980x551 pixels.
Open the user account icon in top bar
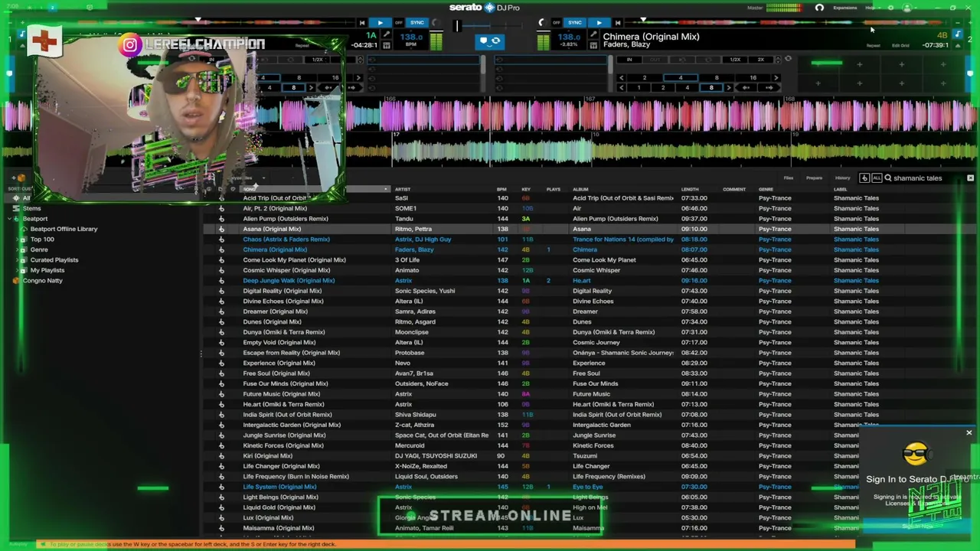[907, 8]
